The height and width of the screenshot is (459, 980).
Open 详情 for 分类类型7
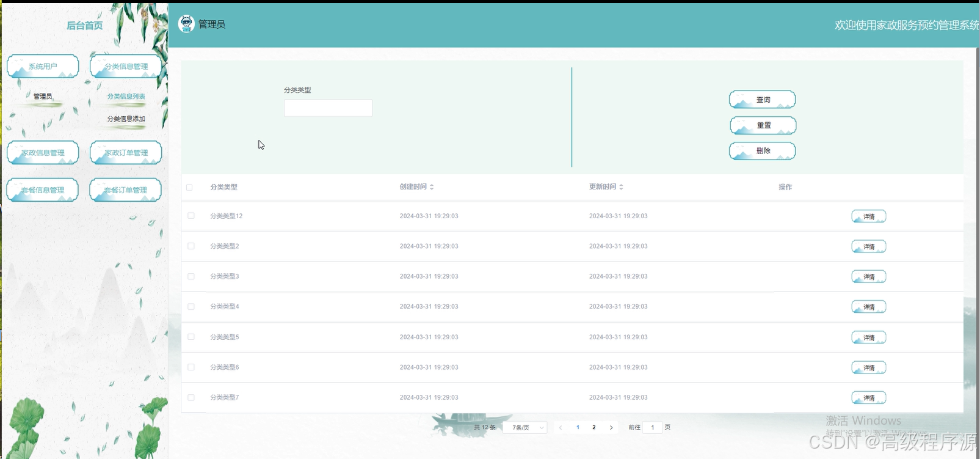point(869,398)
